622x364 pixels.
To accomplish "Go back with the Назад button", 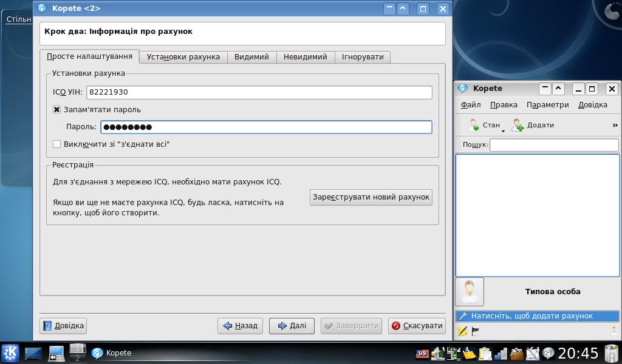I will point(241,326).
